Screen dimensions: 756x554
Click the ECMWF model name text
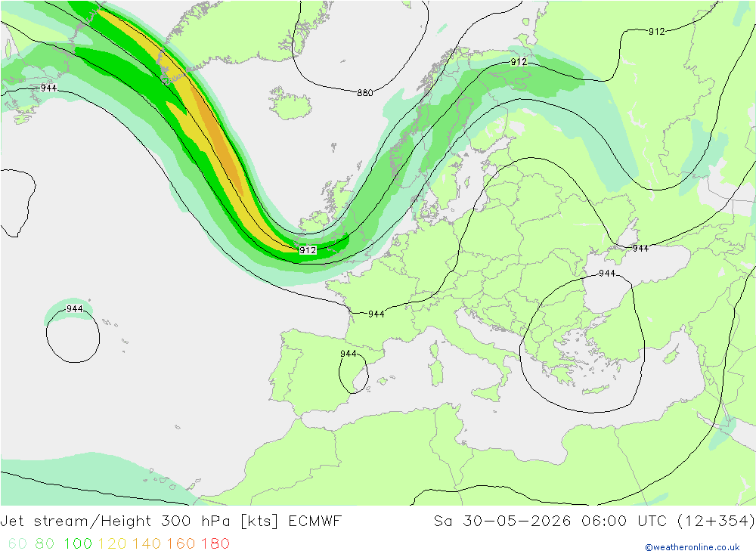click(314, 522)
